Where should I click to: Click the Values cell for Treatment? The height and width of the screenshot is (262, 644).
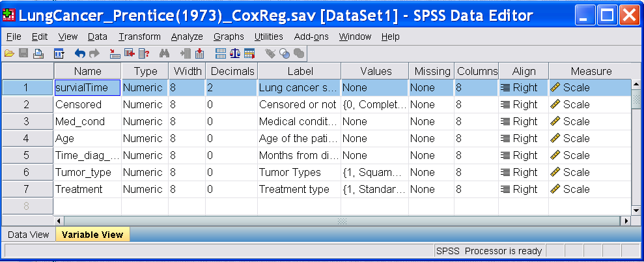point(374,189)
